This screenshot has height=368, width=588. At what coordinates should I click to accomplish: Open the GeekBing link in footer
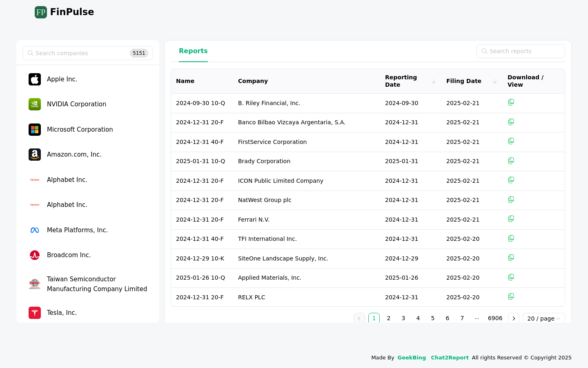[x=412, y=357]
